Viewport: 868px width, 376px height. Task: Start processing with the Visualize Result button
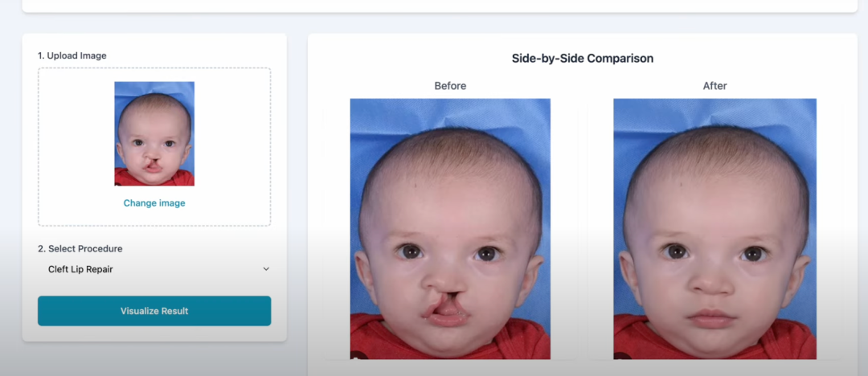[154, 311]
